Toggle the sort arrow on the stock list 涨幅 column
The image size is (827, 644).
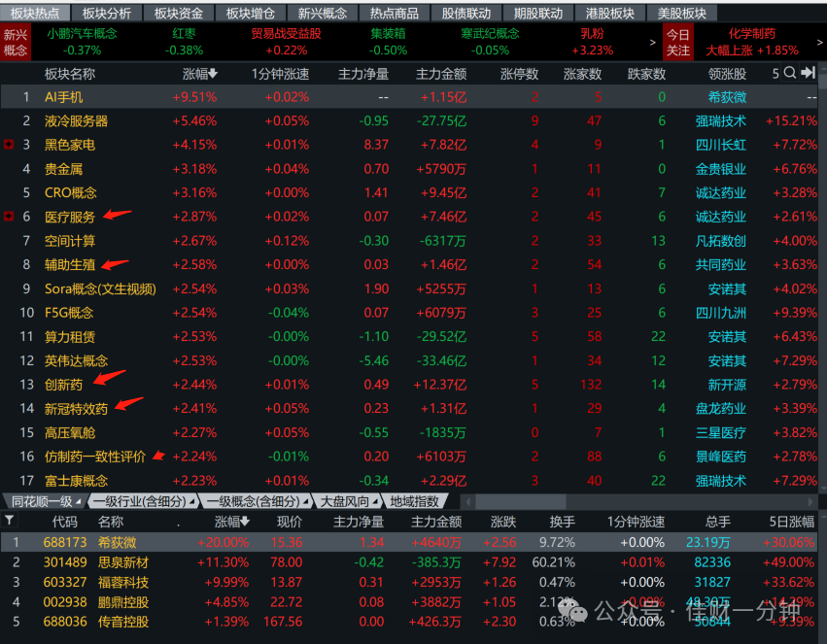245,522
